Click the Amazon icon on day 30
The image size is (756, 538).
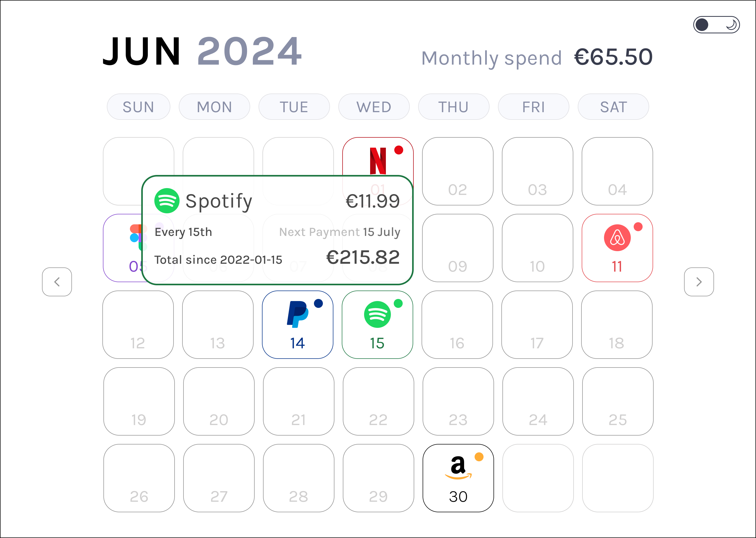[x=458, y=467]
